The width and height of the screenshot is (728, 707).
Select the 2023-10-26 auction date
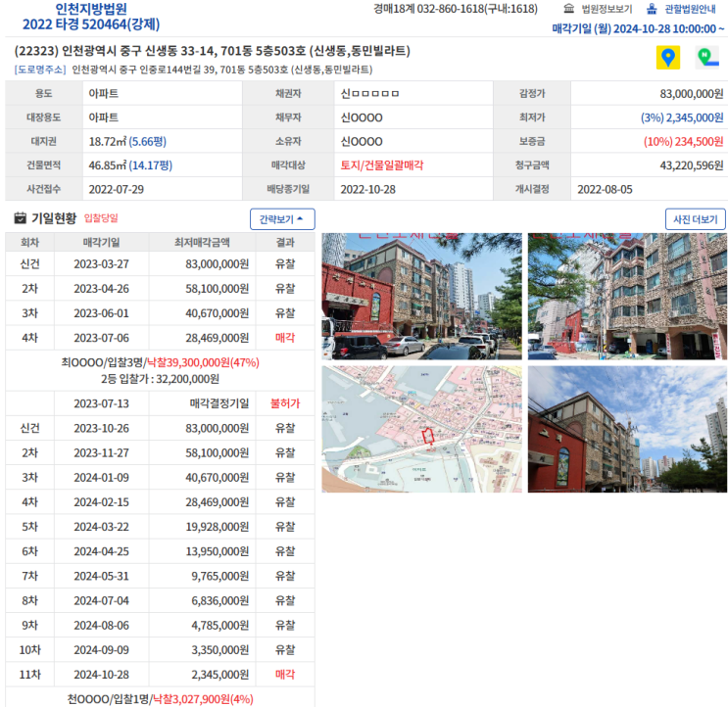coord(101,428)
